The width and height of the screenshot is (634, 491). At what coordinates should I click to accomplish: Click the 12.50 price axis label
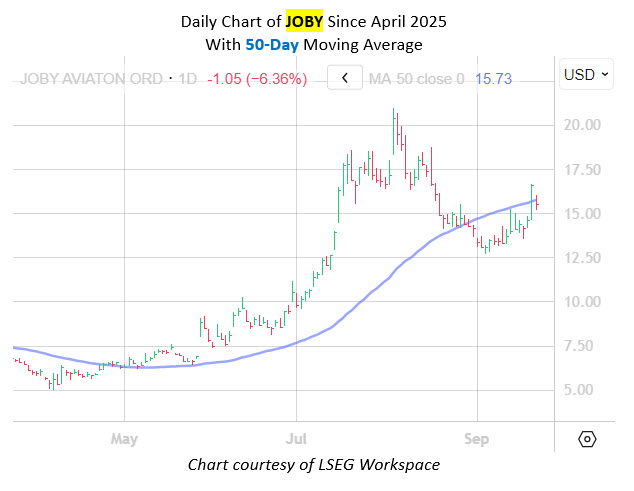tap(582, 258)
